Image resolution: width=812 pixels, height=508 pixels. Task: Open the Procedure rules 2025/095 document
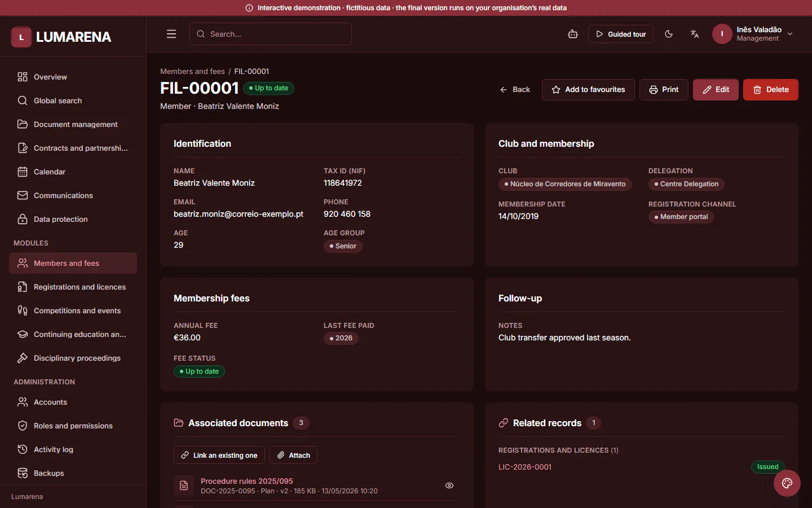click(x=247, y=481)
